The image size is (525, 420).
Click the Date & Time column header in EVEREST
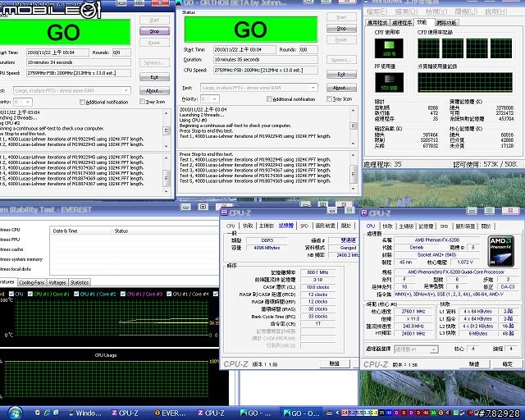pyautogui.click(x=81, y=231)
